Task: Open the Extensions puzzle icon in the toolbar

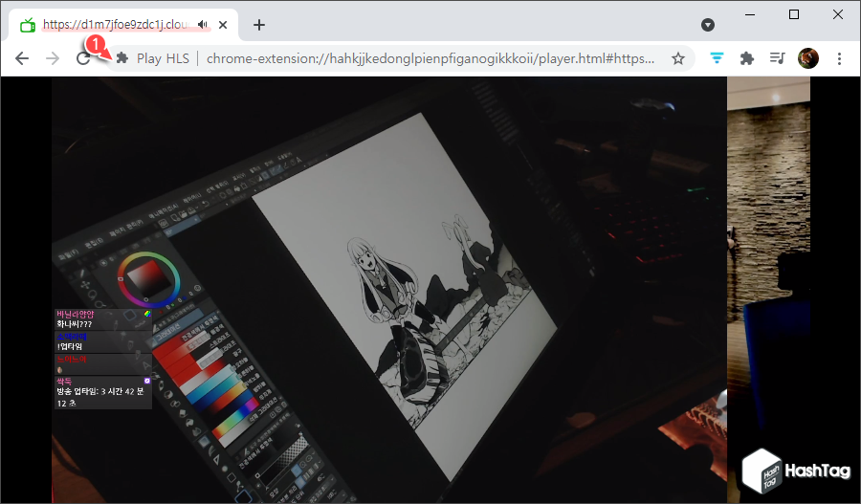Action: (x=747, y=58)
